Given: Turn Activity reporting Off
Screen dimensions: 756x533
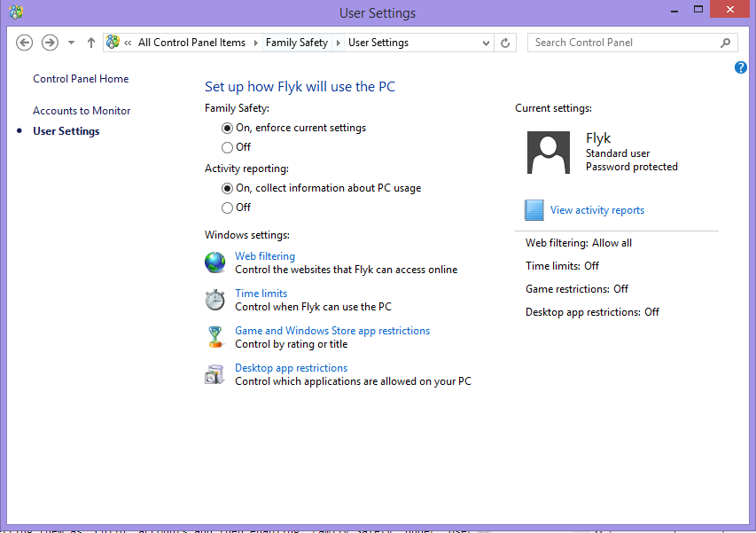Looking at the screenshot, I should (228, 208).
